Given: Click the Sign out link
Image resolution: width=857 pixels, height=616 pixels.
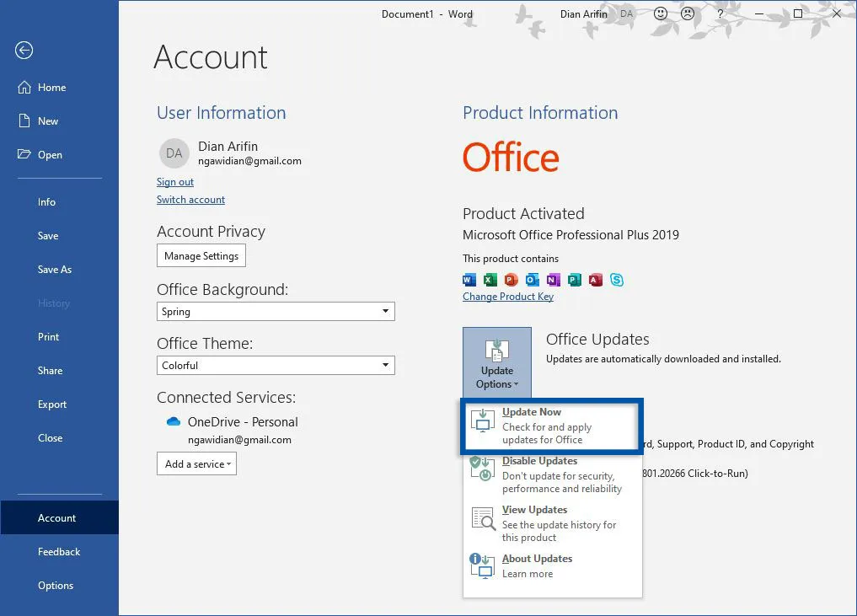Looking at the screenshot, I should (174, 181).
